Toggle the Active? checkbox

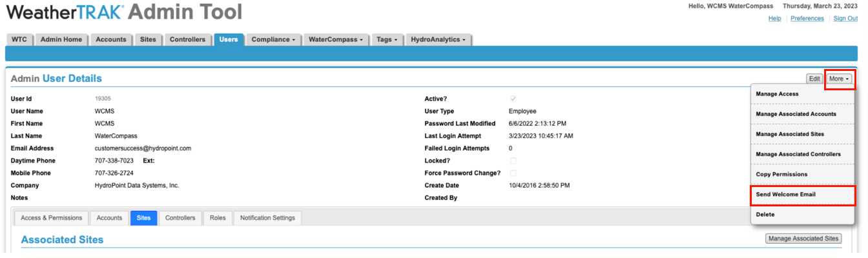(513, 99)
